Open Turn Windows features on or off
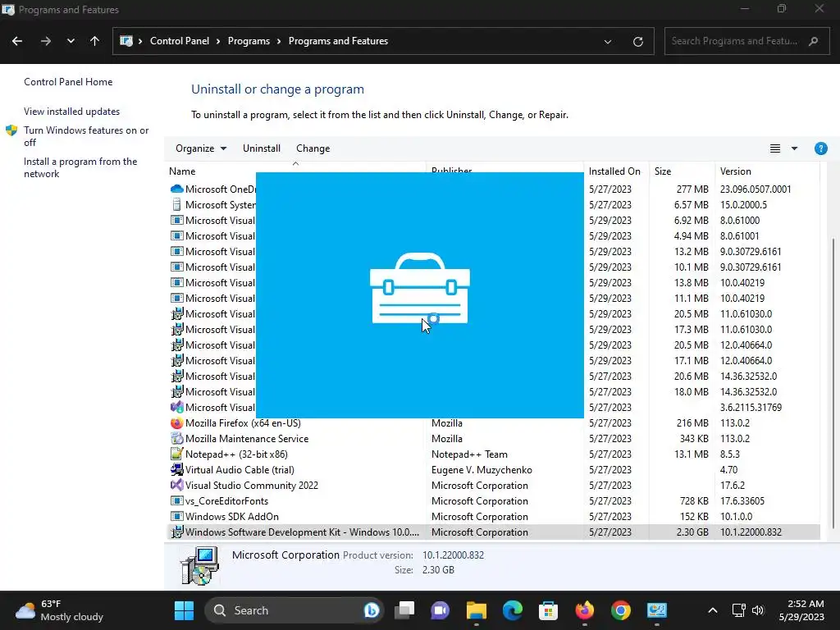The height and width of the screenshot is (630, 840). tap(86, 136)
